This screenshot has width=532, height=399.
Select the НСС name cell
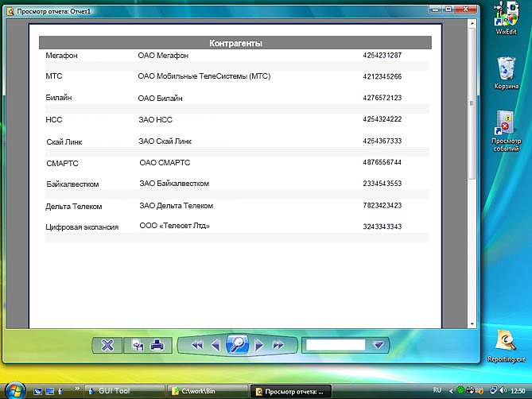54,120
